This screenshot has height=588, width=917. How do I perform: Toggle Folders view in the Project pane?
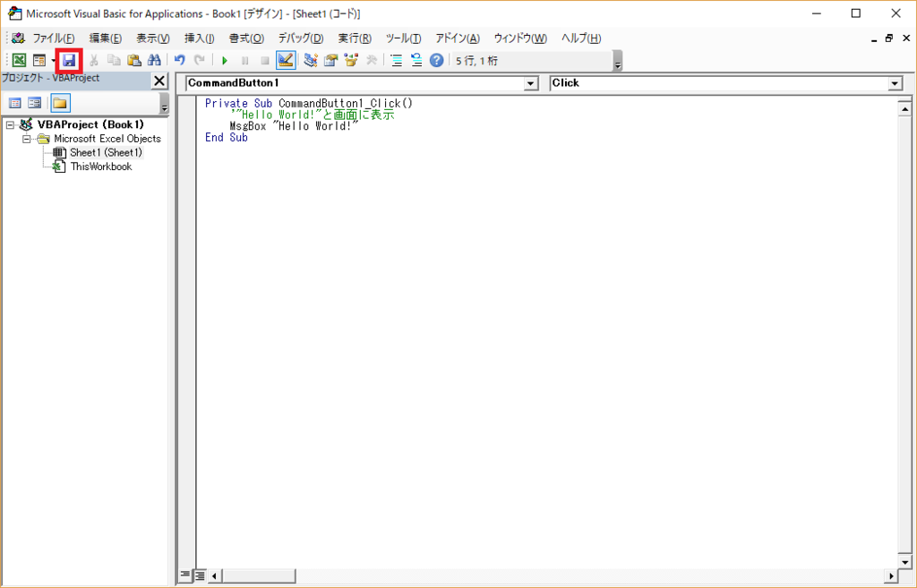[60, 104]
